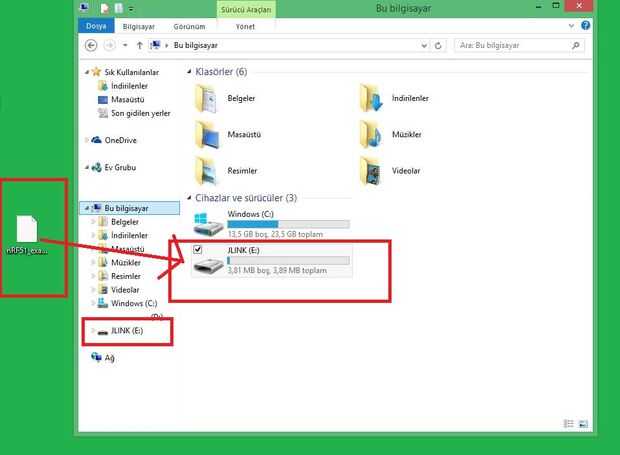Collapse the Sık Kullanılanlar tree node
The height and width of the screenshot is (455, 620).
(x=87, y=72)
